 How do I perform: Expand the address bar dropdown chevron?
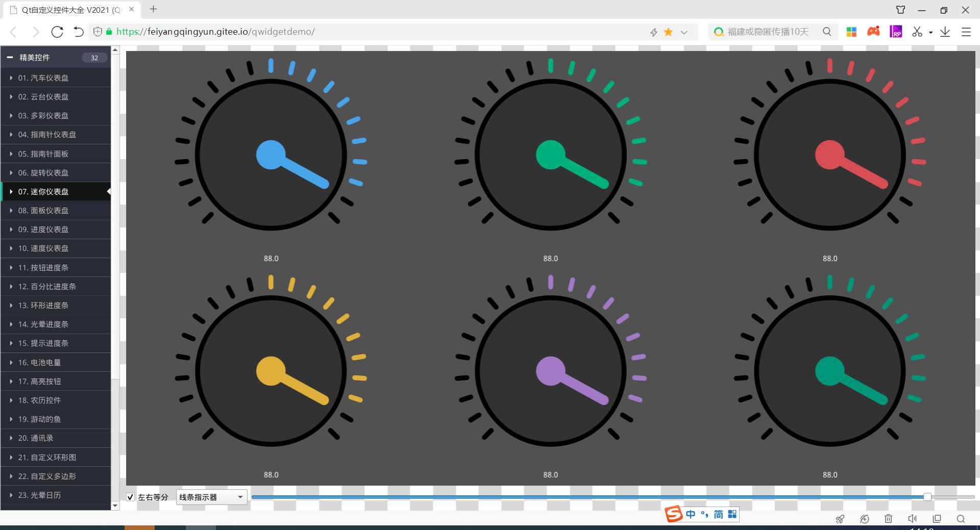[684, 32]
